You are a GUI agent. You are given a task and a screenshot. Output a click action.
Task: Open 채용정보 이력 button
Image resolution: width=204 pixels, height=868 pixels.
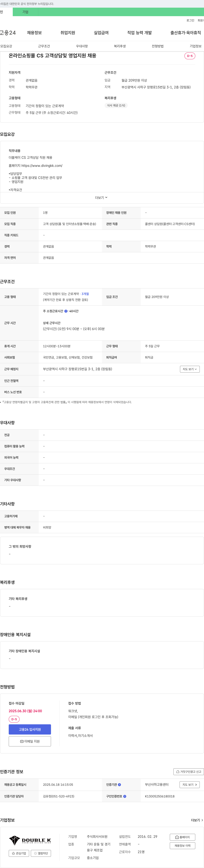coord(183,846)
